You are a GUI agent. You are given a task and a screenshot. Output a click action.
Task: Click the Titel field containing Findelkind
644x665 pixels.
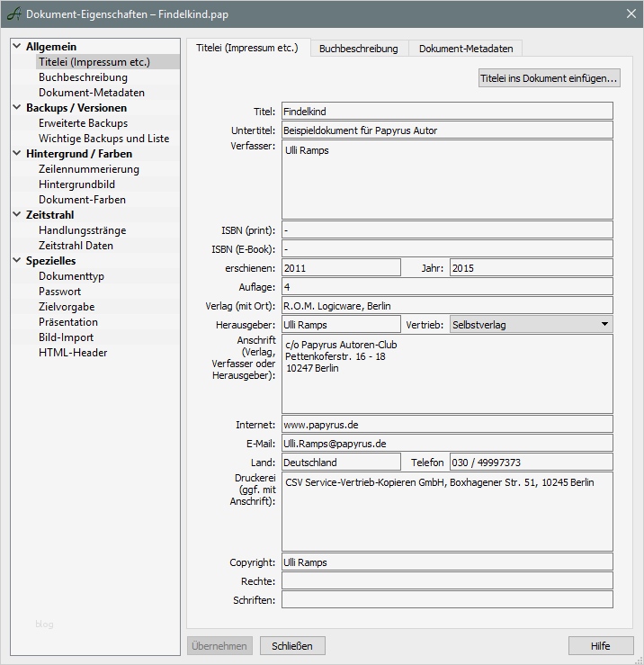point(447,111)
